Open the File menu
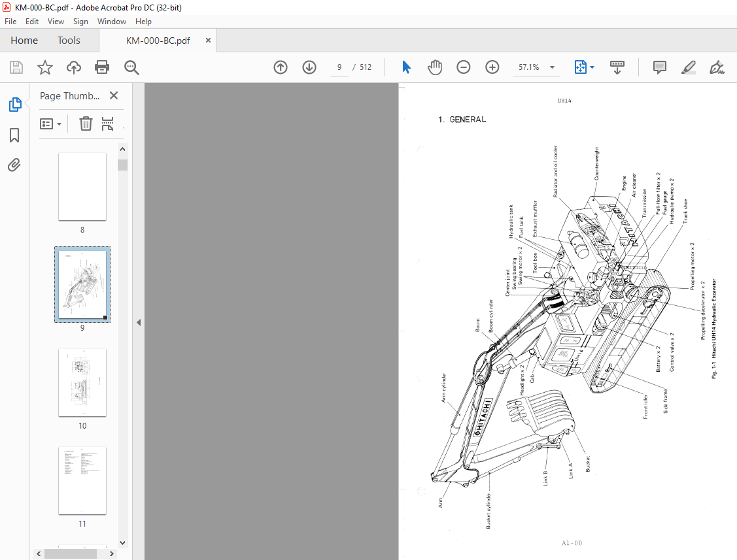The width and height of the screenshot is (737, 560). [10, 21]
